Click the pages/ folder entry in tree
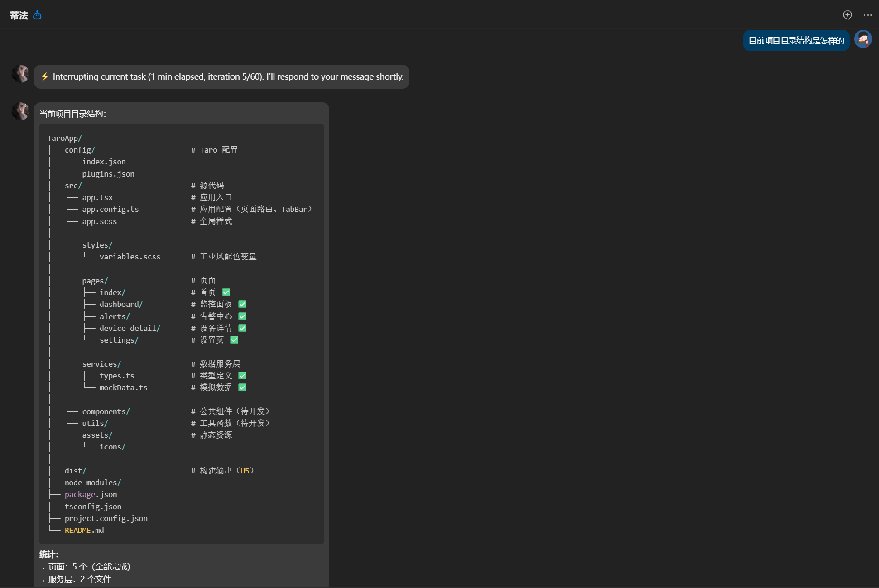This screenshot has width=879, height=588. pos(95,281)
